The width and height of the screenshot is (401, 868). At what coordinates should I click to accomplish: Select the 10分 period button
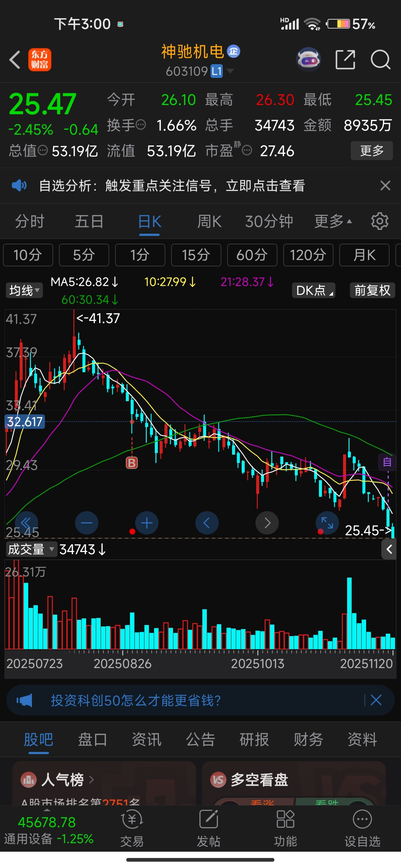(x=28, y=255)
